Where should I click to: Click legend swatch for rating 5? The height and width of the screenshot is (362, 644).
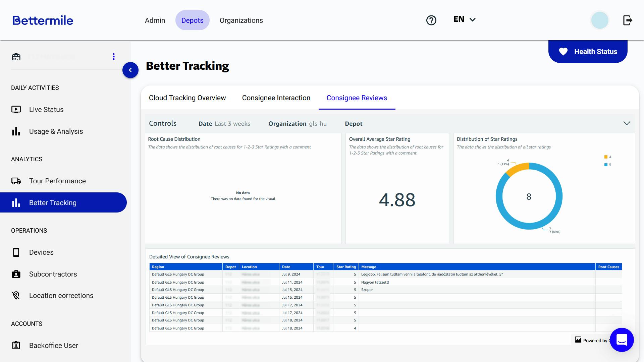[606, 165]
